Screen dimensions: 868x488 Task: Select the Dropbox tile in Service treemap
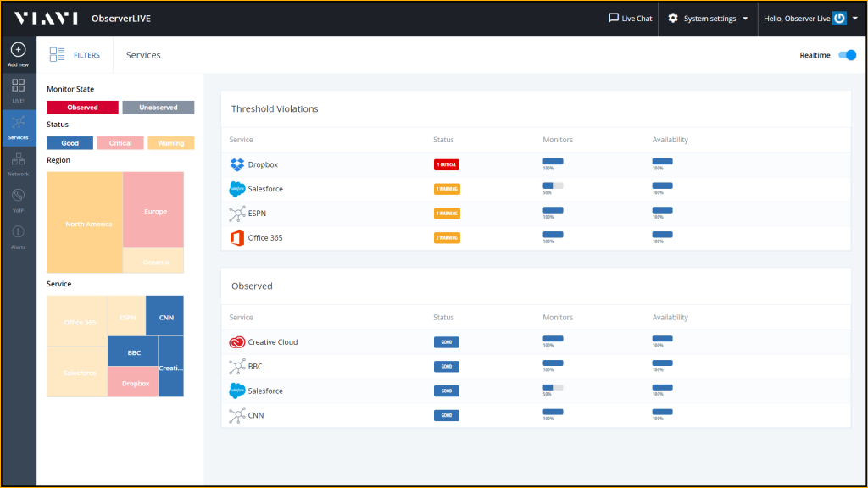pyautogui.click(x=133, y=382)
